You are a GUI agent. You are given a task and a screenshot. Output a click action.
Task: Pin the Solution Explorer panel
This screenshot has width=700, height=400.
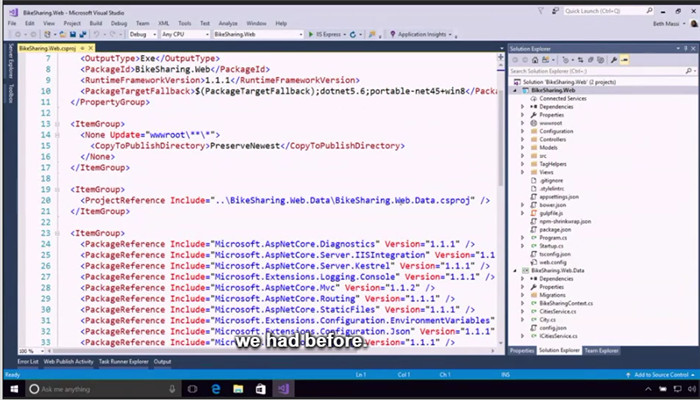(x=686, y=48)
